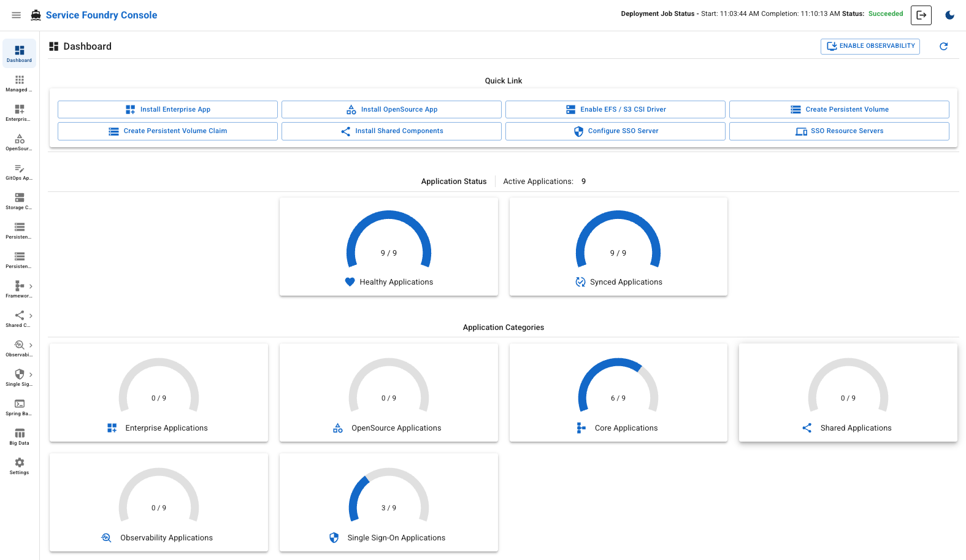Image resolution: width=966 pixels, height=560 pixels.
Task: Click the Shared Applications share icon
Action: tap(807, 428)
